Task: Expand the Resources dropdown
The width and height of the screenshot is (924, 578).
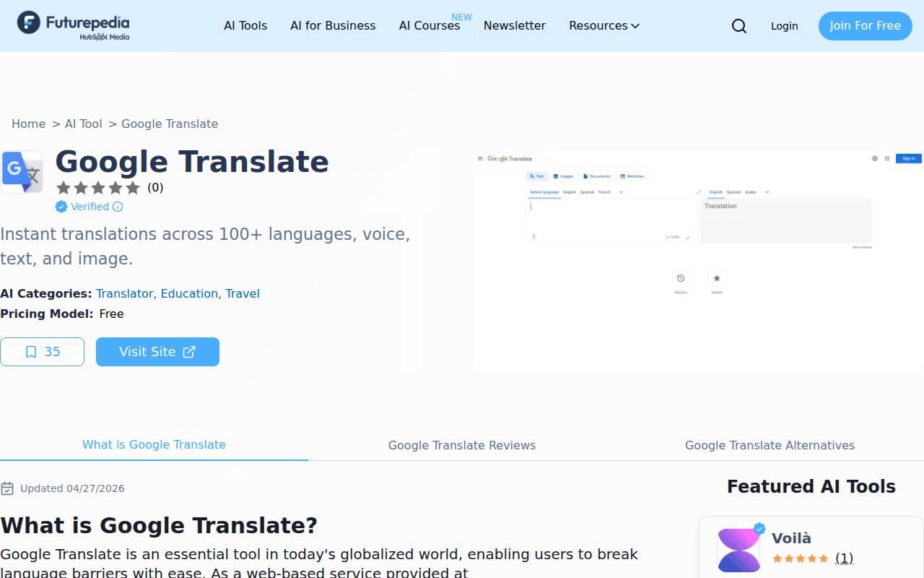Action: [x=604, y=25]
